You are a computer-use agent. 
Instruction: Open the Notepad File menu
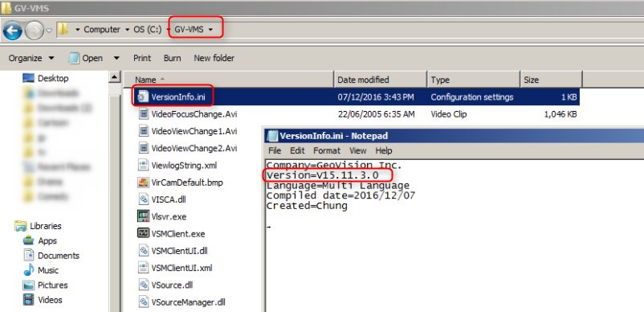(275, 150)
